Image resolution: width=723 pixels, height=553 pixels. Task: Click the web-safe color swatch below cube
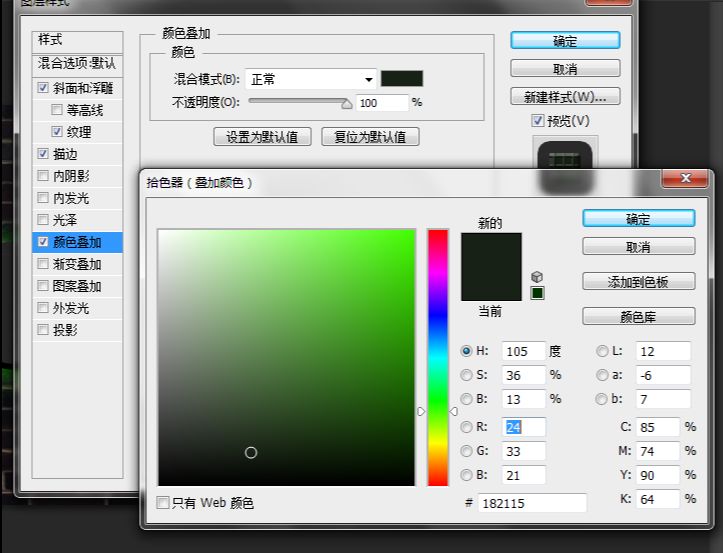pyautogui.click(x=537, y=293)
